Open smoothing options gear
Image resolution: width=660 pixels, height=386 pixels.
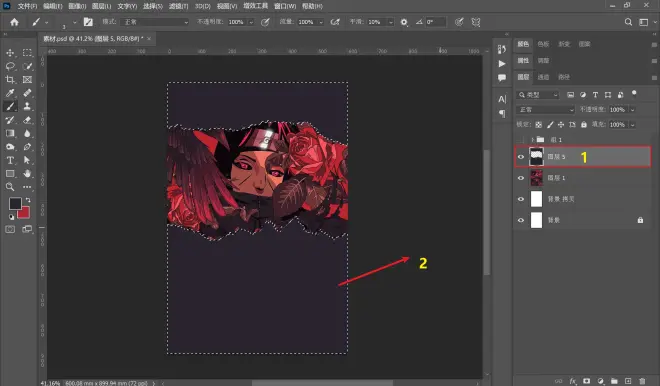coord(404,22)
